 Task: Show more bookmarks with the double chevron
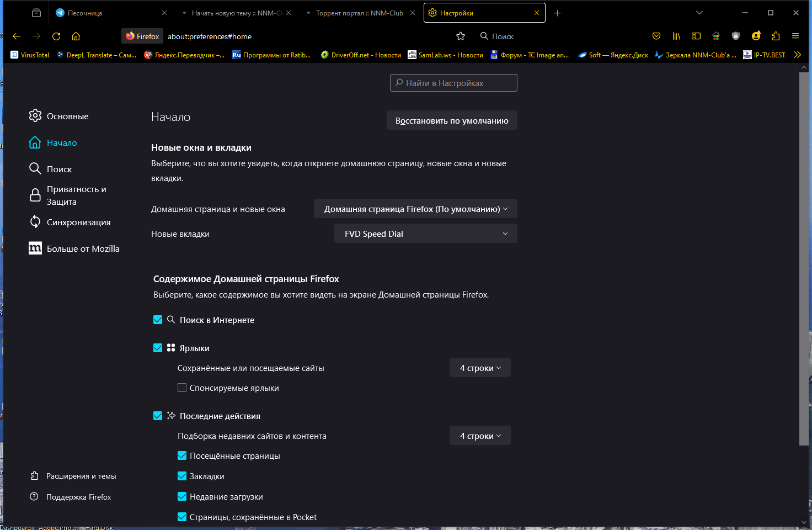pyautogui.click(x=797, y=55)
